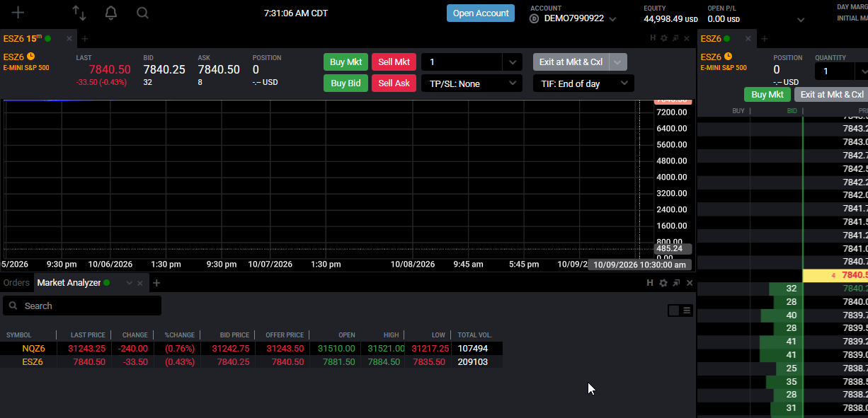Expand the Exit at Mkt & Cxl options arrow
Image resolution: width=868 pixels, height=418 pixels.
click(618, 62)
